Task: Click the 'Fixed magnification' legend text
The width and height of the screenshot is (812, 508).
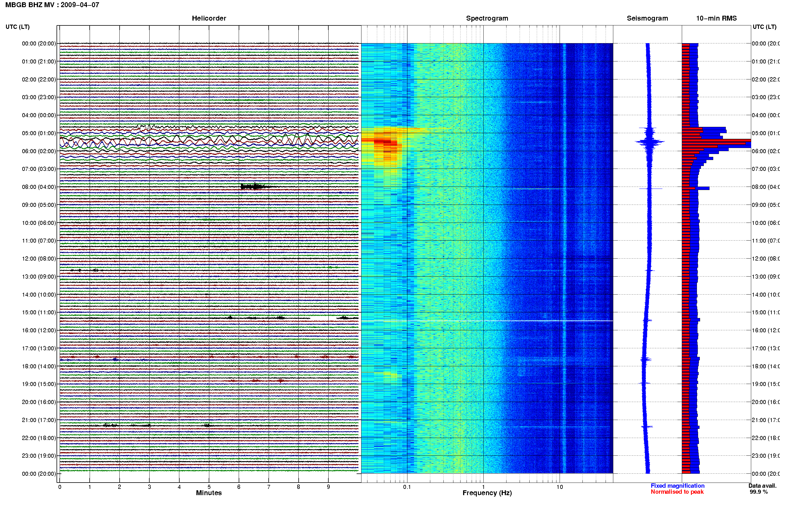Action: (678, 486)
